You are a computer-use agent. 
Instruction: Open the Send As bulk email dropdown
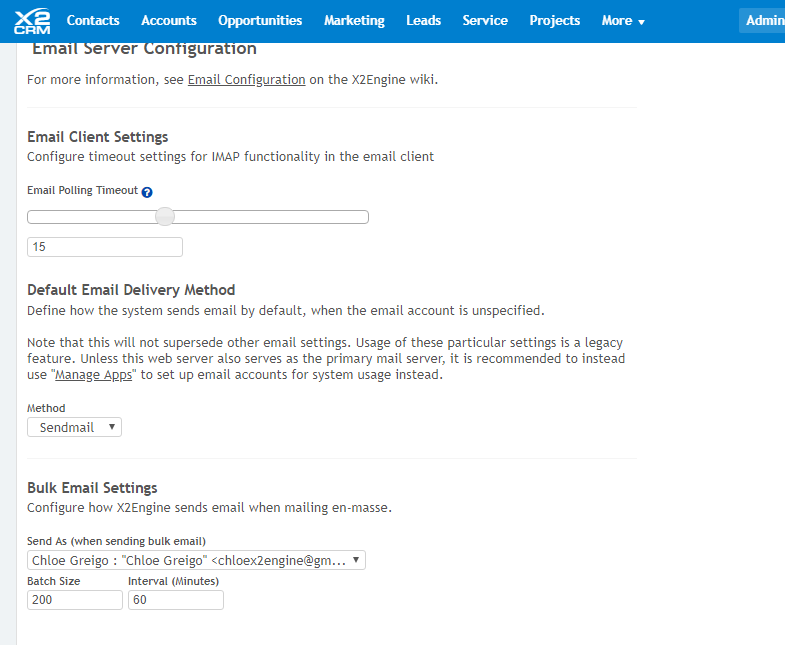196,560
